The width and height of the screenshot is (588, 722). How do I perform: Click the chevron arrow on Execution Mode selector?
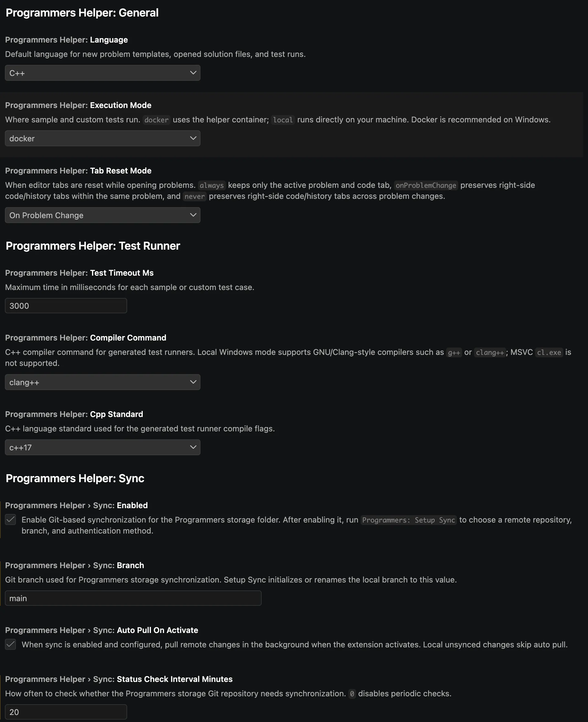(193, 138)
